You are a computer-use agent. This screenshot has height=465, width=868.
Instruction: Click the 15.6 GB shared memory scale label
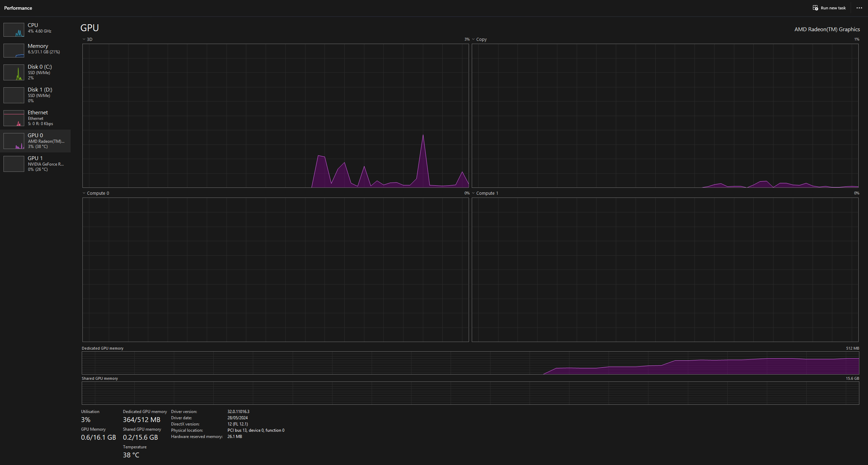(852, 378)
